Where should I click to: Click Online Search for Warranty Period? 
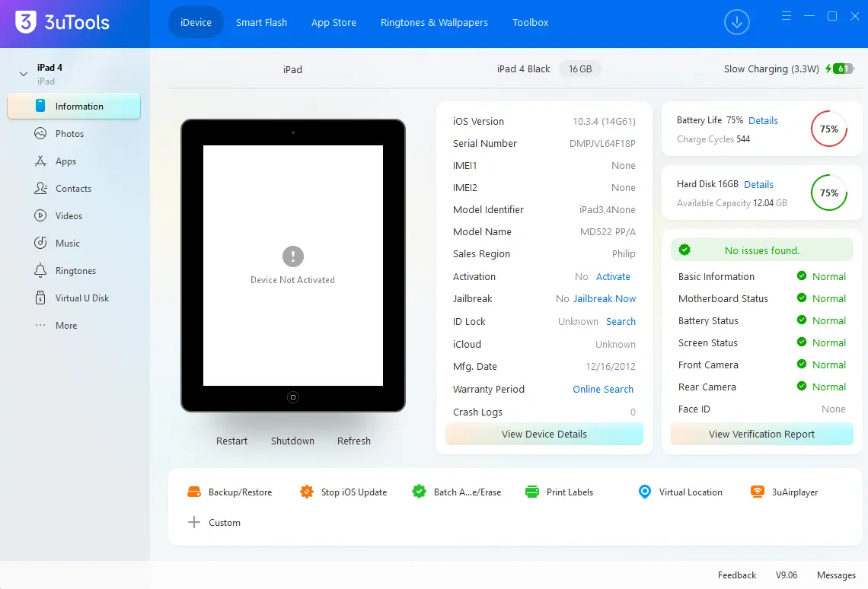pos(603,389)
